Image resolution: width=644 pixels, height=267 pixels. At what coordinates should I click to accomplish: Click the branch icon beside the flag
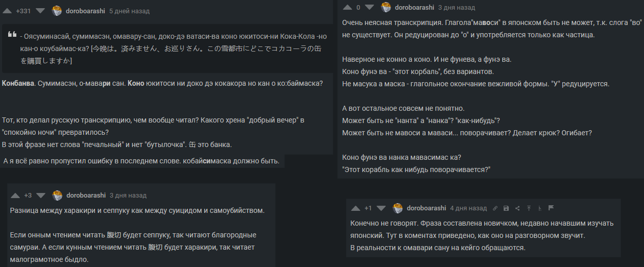point(540,208)
